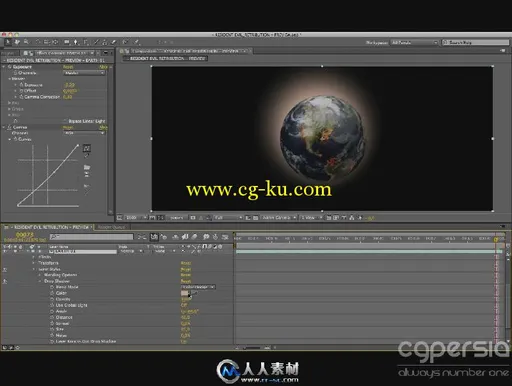Open the Exposure Channels dropdown
Viewport: 512px width, 386px height.
coord(84,73)
